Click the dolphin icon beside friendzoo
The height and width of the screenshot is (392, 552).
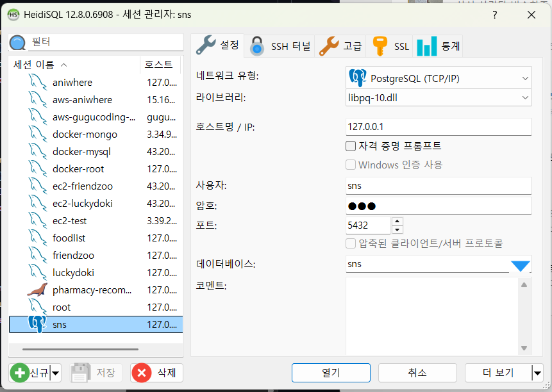click(x=37, y=255)
